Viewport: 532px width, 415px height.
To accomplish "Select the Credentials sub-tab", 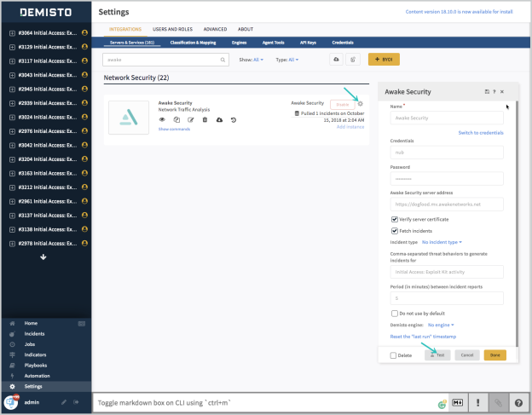I will (343, 43).
